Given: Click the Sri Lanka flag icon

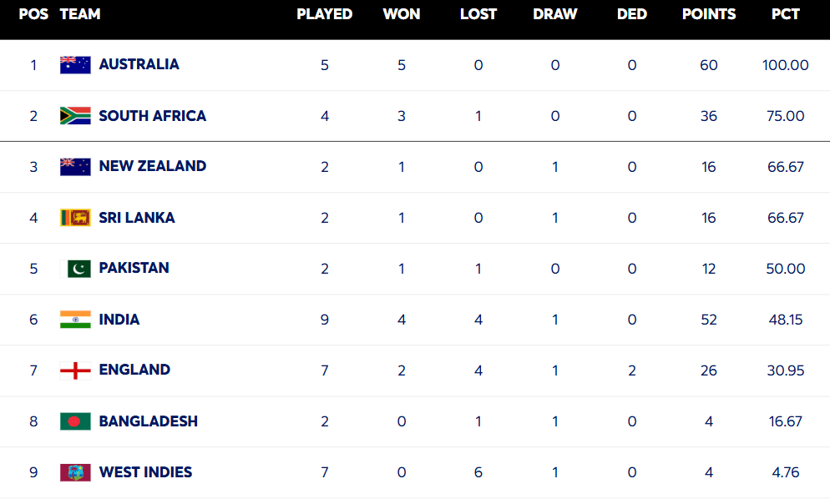Looking at the screenshot, I should click(x=75, y=218).
